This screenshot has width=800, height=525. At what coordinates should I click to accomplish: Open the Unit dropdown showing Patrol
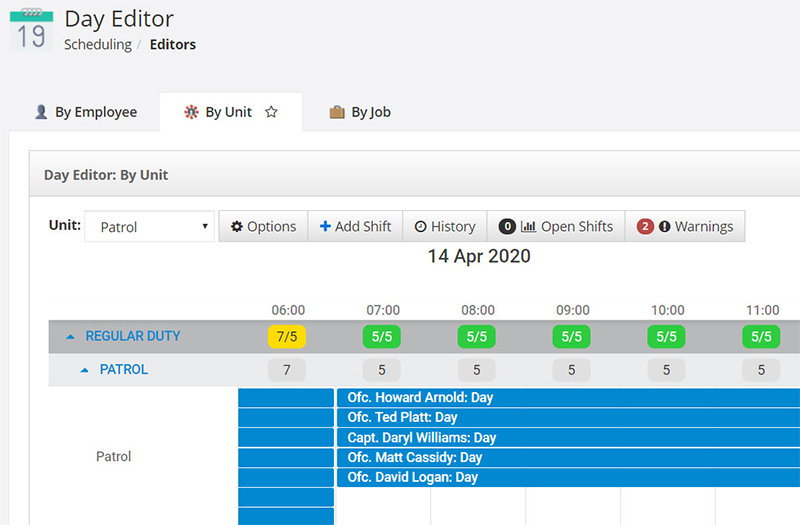(149, 227)
